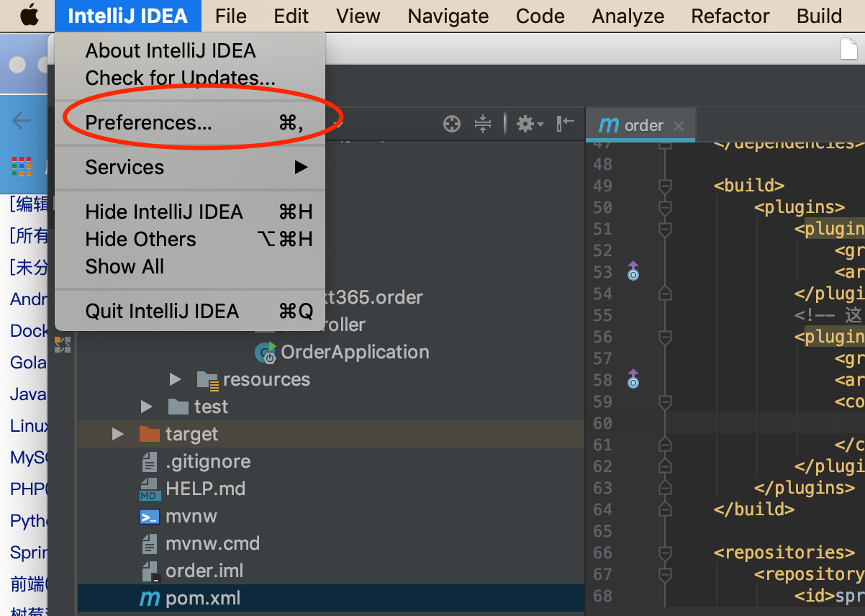
Task: Click the collapse all icon in project toolbar
Action: point(482,124)
